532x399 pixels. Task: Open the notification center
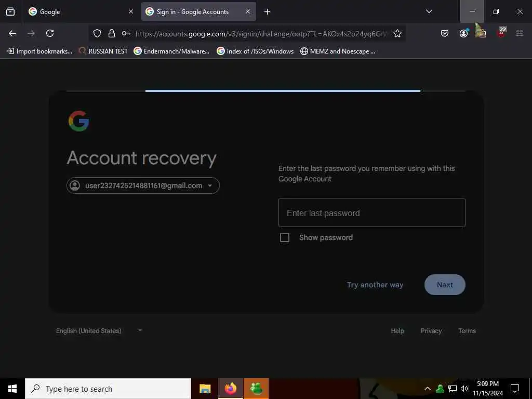(515, 389)
